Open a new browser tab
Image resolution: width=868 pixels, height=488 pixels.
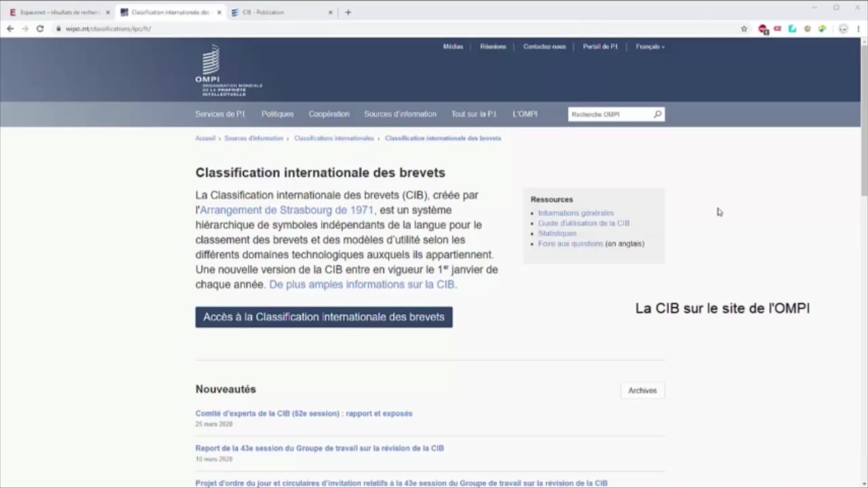[348, 12]
